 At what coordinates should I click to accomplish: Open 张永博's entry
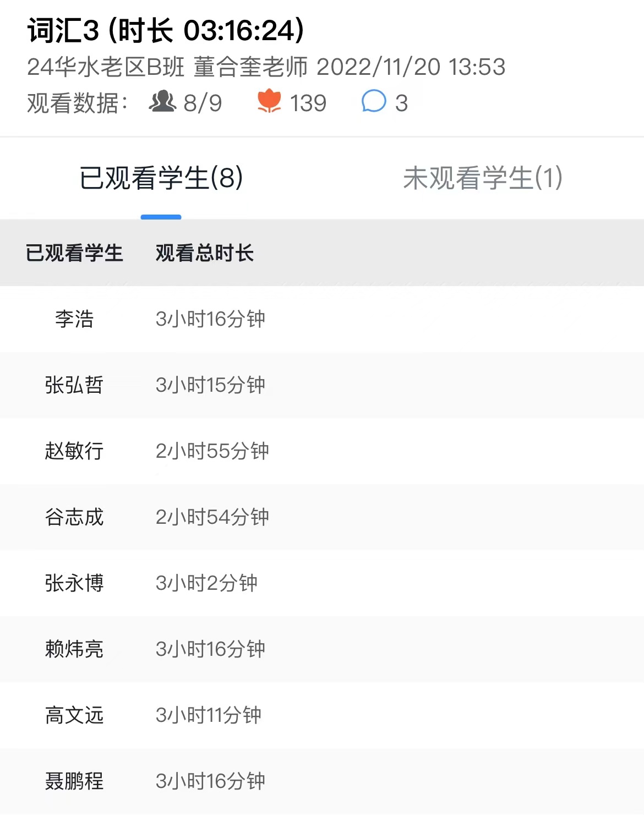322,583
